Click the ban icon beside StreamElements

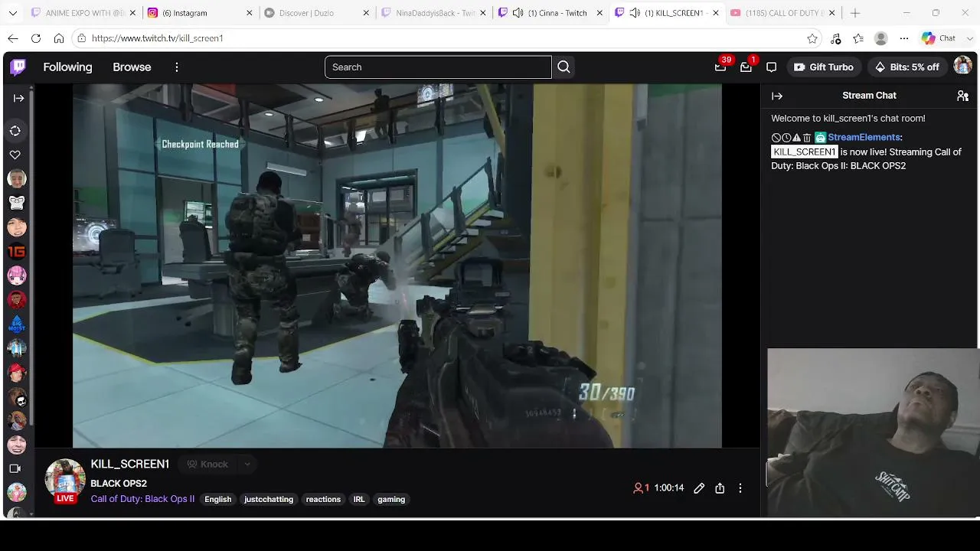click(776, 138)
